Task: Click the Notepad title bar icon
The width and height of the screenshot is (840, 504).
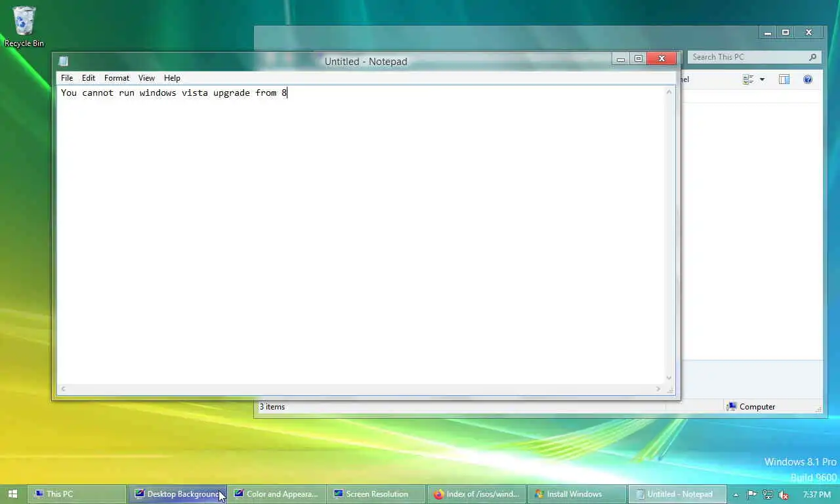Action: [64, 61]
